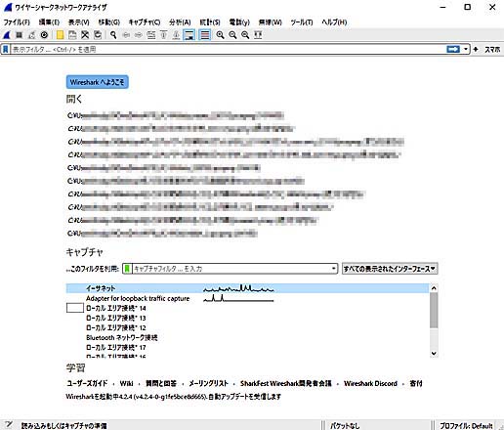Reload the capture file icon
The image size is (504, 430).
(x=98, y=35)
